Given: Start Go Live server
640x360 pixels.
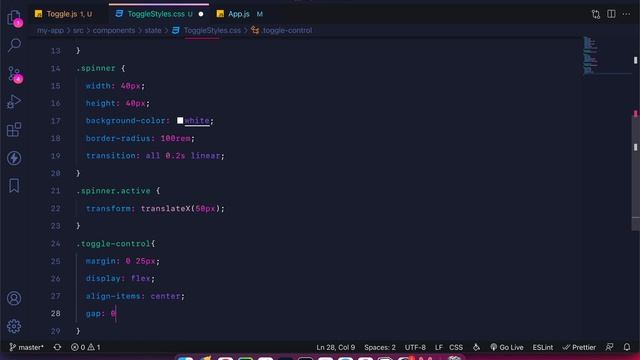Looking at the screenshot, I should pyautogui.click(x=507, y=347).
